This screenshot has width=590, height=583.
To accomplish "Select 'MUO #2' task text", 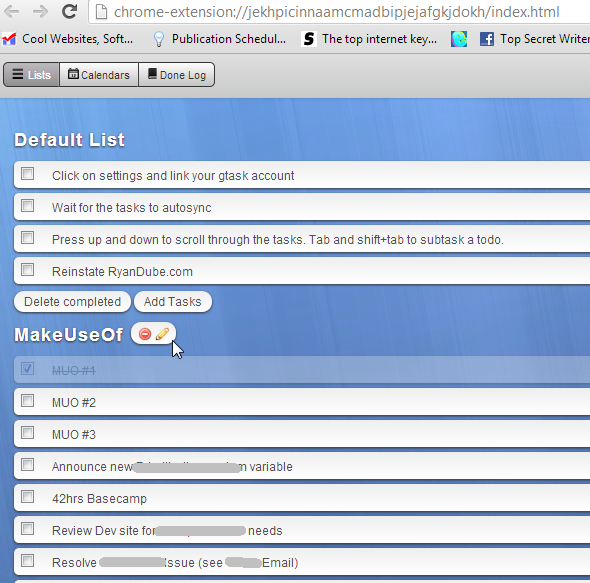I will point(74,403).
